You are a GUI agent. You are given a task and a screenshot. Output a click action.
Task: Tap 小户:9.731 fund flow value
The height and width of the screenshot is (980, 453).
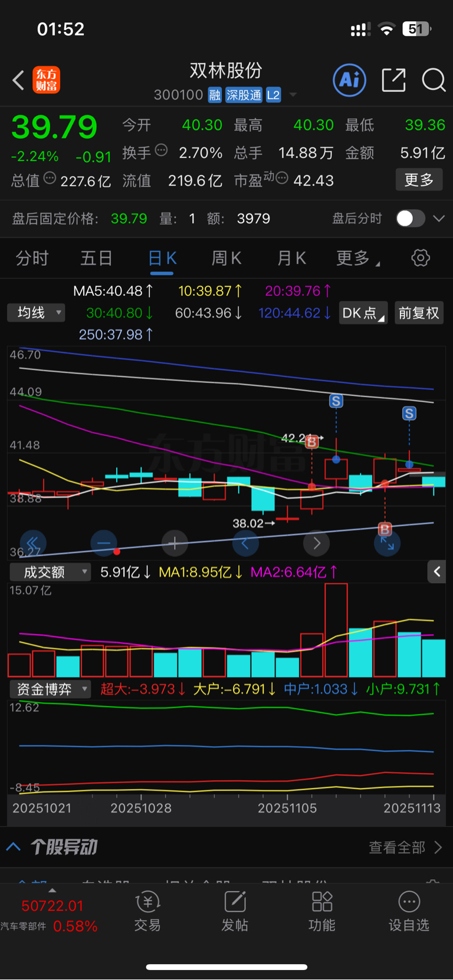tap(403, 689)
